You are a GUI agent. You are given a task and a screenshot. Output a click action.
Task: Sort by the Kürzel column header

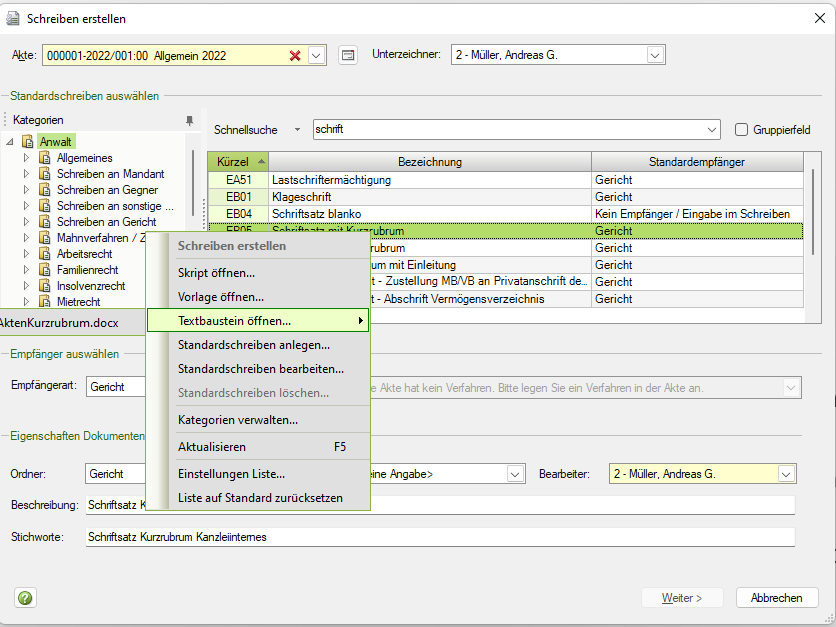click(x=238, y=162)
